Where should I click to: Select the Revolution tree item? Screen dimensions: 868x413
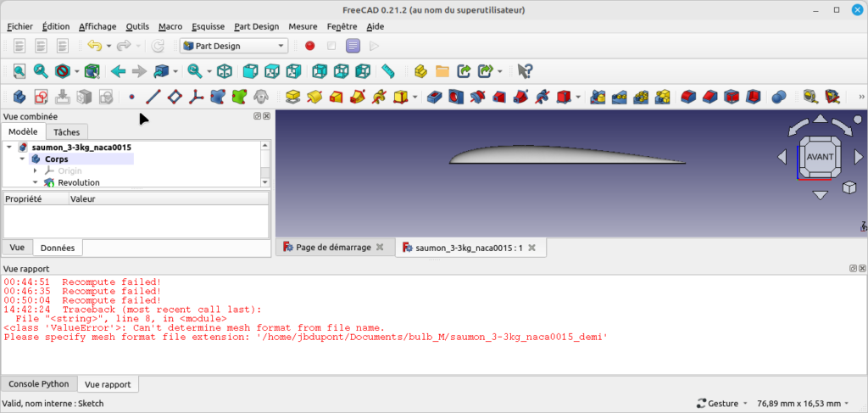pos(79,182)
